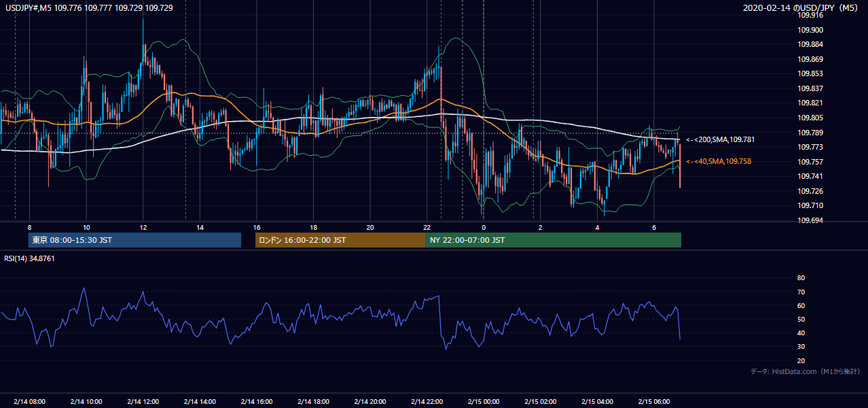This screenshot has width=868, height=408.
Task: Click price level 109.821 on the axis
Action: tap(810, 103)
